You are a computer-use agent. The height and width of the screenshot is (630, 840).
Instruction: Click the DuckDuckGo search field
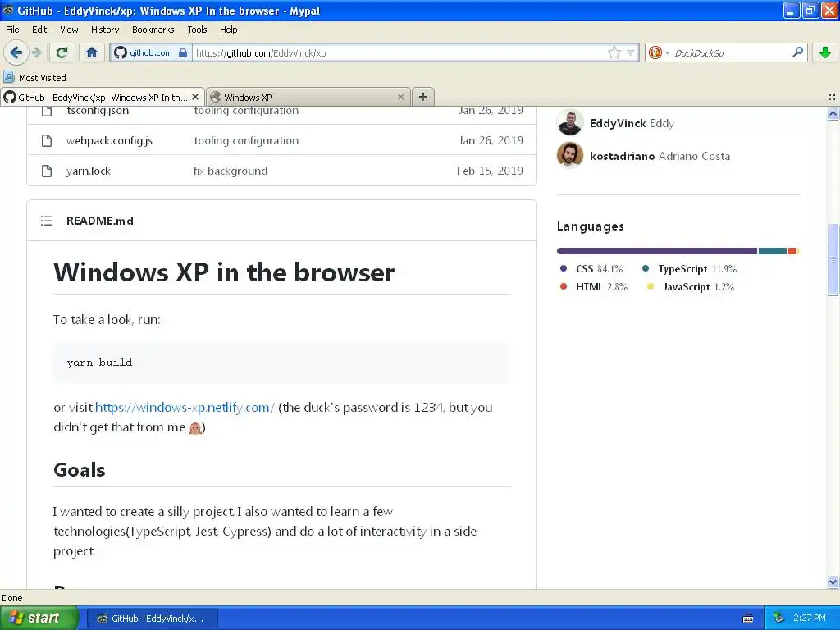click(x=731, y=52)
